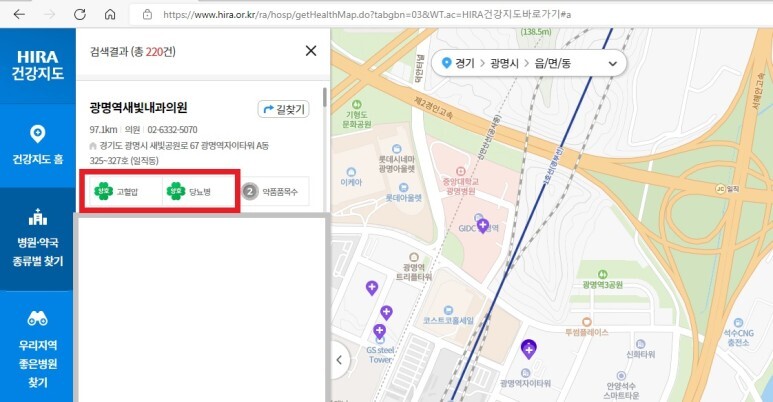773x402 pixels.
Task: Click 광명역3공원 park icon
Action: tap(602, 274)
